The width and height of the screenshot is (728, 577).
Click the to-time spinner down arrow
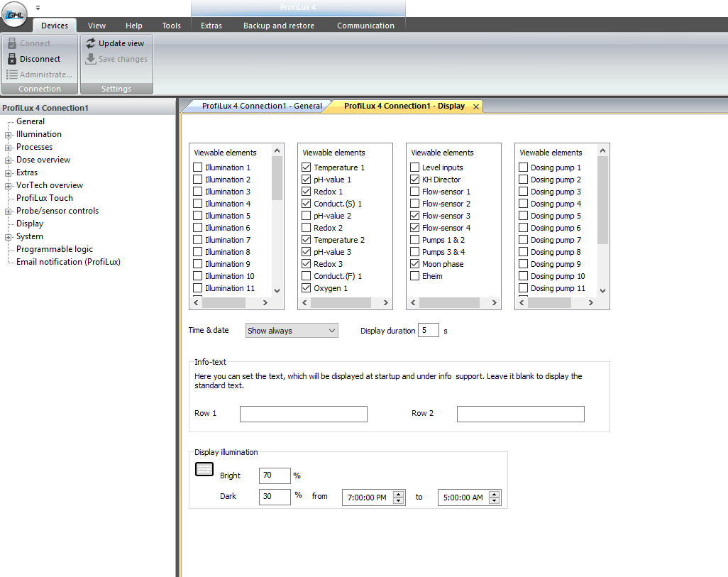[495, 501]
